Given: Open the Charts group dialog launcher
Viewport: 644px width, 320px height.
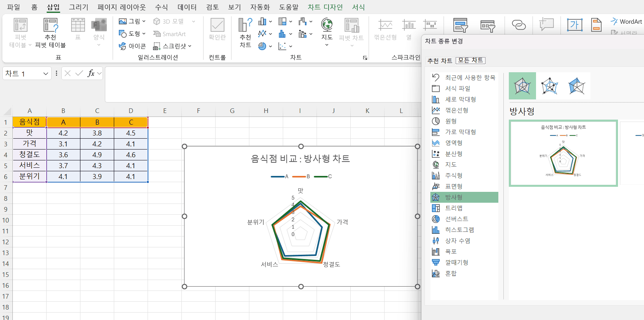Looking at the screenshot, I should tap(365, 58).
